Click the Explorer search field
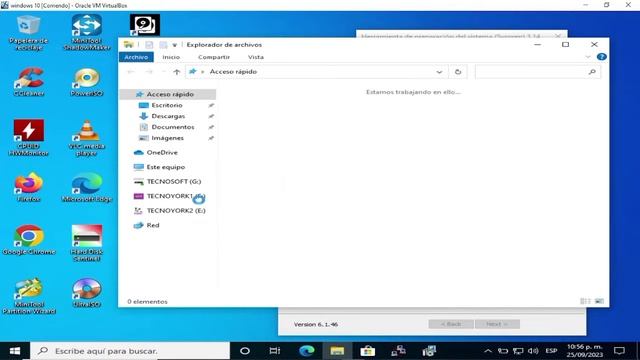Image resolution: width=640 pixels, height=360 pixels. [x=538, y=72]
